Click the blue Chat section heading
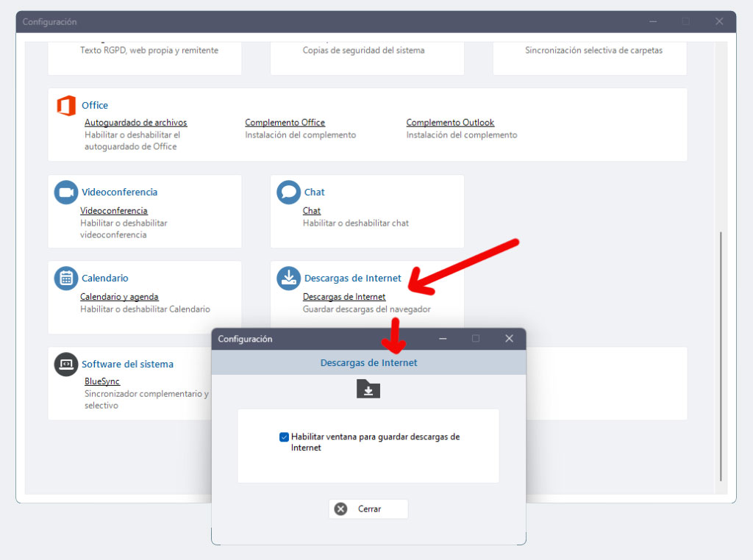Screen dimensions: 753x560 pos(315,193)
